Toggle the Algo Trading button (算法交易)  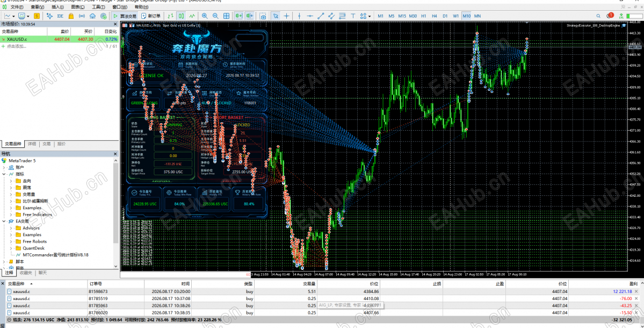pyautogui.click(x=125, y=16)
